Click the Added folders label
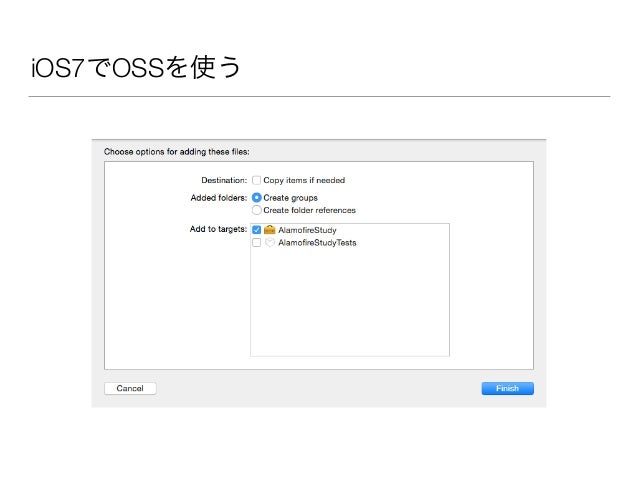Viewport: 638px width, 479px height. (218, 198)
